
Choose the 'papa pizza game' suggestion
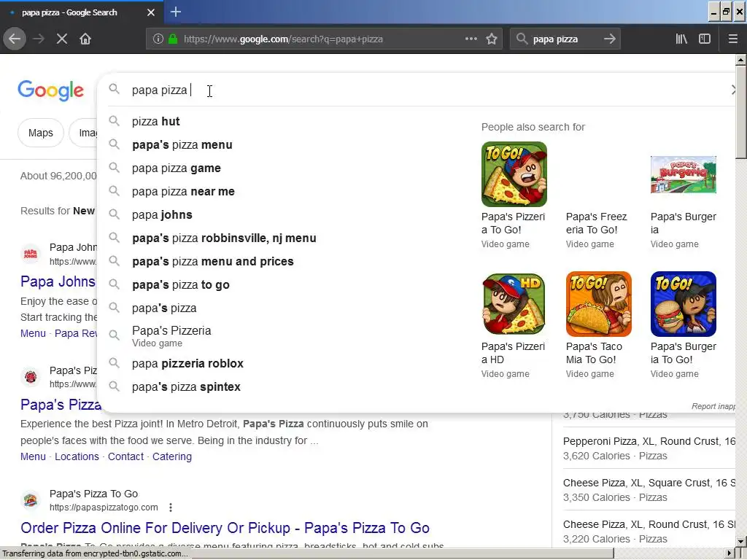[x=177, y=168]
